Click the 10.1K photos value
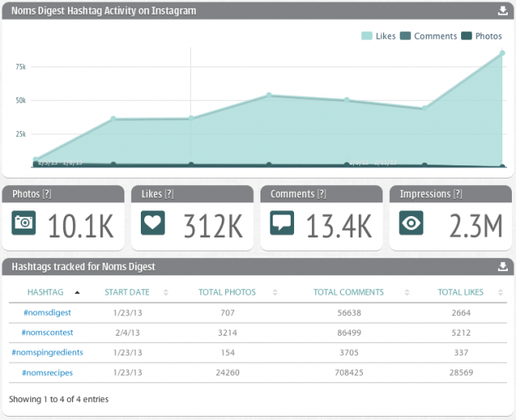 pyautogui.click(x=81, y=226)
